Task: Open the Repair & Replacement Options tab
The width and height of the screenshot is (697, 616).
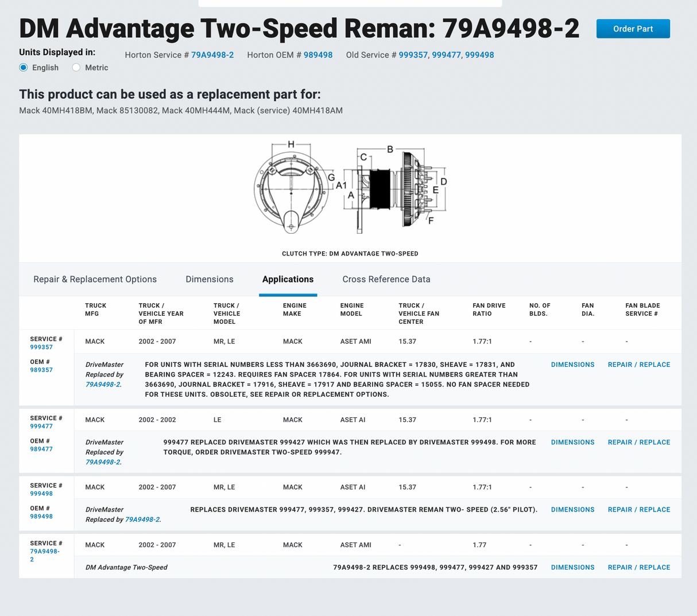Action: (x=95, y=280)
